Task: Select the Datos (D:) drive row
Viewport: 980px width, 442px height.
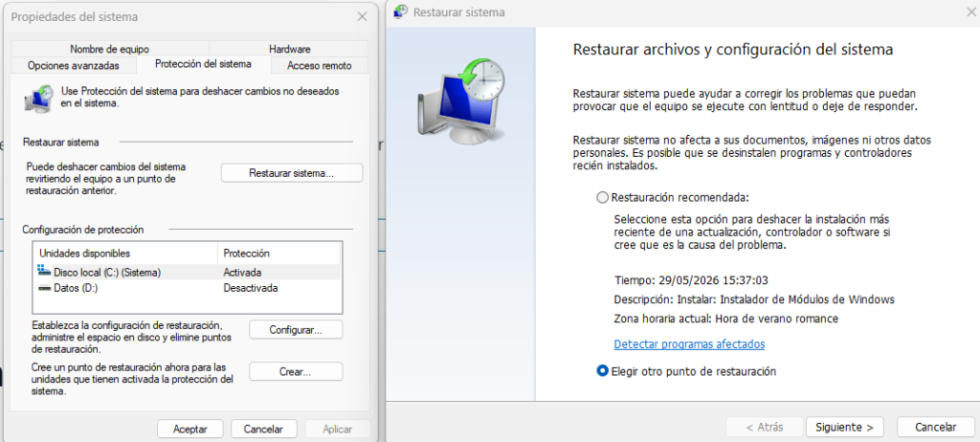Action: 188,288
